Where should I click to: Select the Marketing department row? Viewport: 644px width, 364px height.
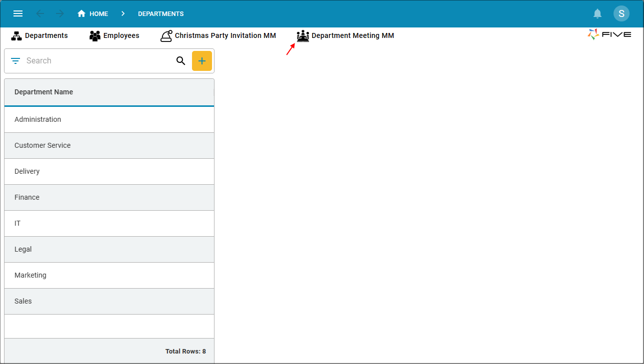pyautogui.click(x=109, y=275)
